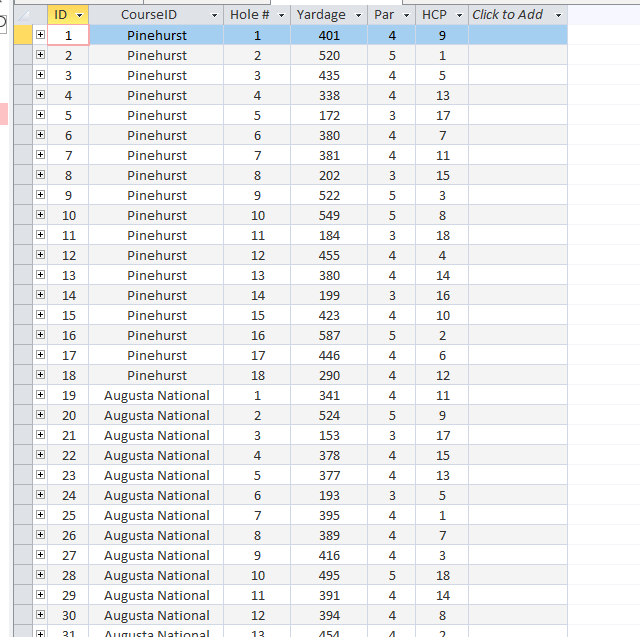Image resolution: width=640 pixels, height=637 pixels.
Task: Click Augusta National in row ID 25
Action: (156, 515)
